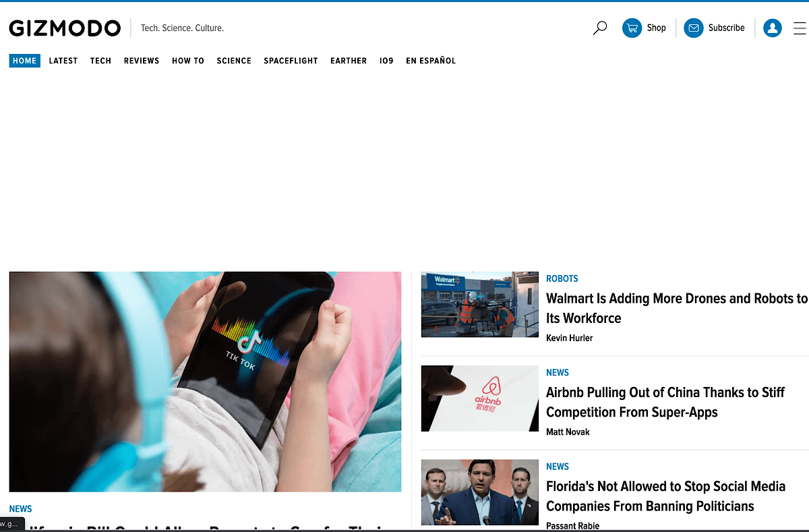The height and width of the screenshot is (532, 809).
Task: Click News label under TikTok image
Action: 21,509
